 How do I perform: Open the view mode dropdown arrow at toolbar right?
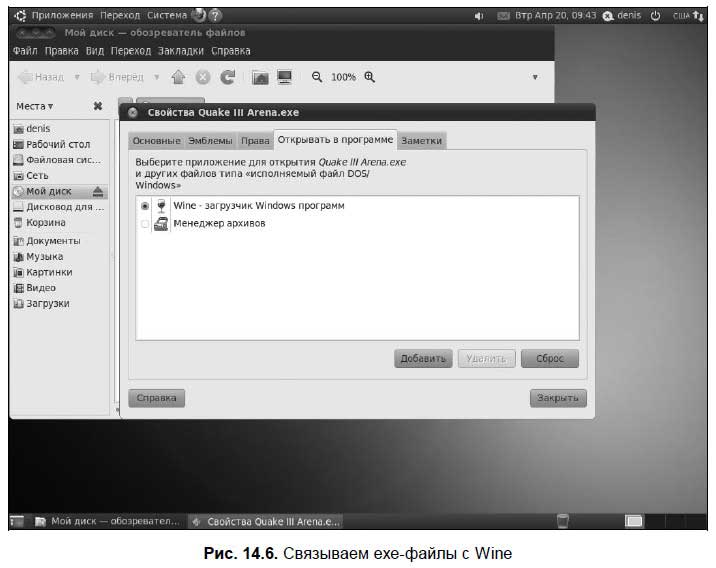pos(534,77)
